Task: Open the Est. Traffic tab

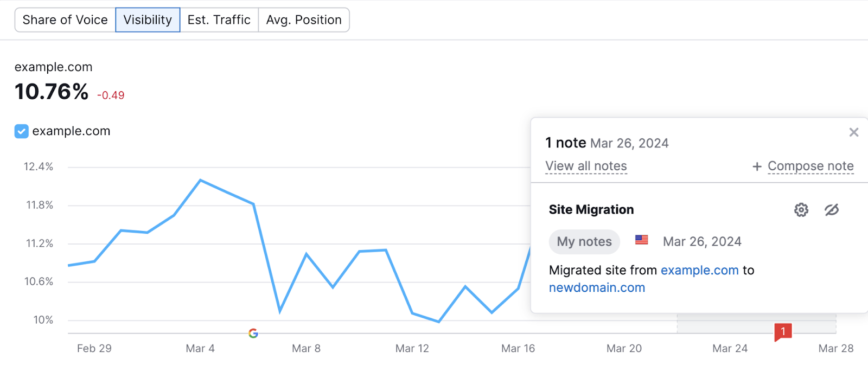Action: (x=219, y=20)
